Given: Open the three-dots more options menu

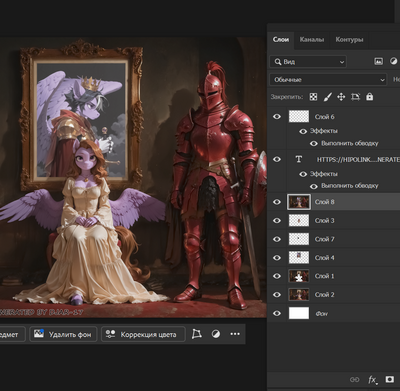Looking at the screenshot, I should tap(235, 334).
